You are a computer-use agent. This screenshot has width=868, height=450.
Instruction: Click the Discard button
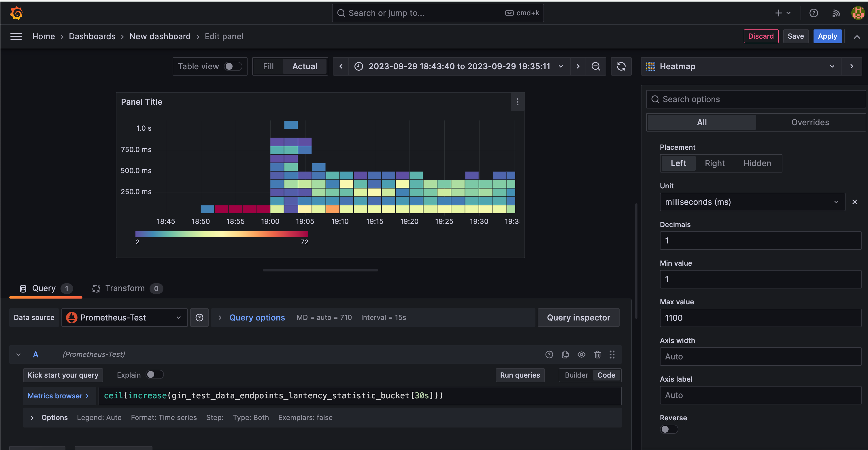(761, 35)
